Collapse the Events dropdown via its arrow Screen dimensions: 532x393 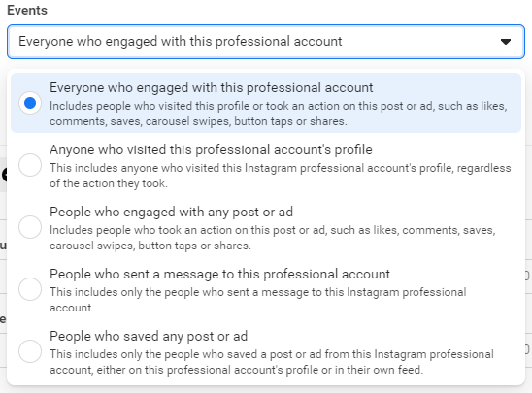tap(506, 42)
